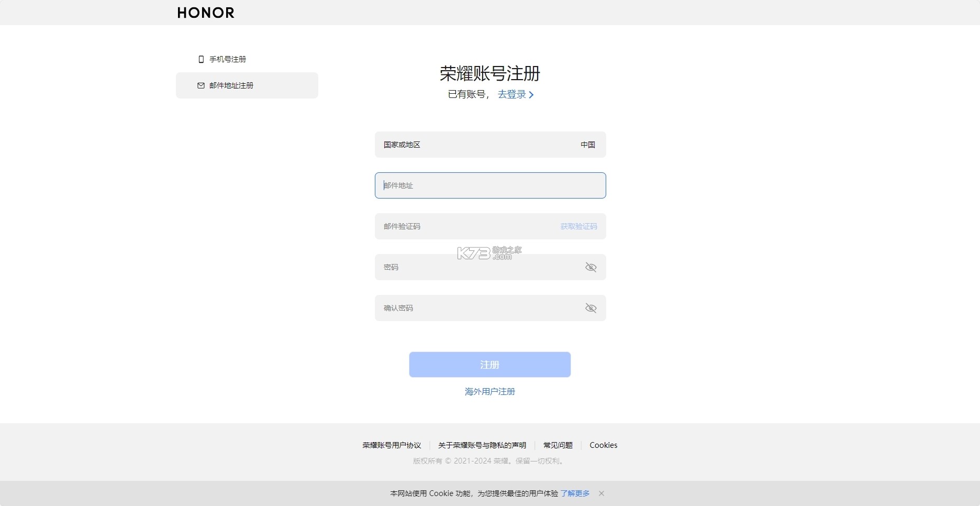Click the 版权所有 copyright text
Viewport: 980px width, 506px height.
click(489, 461)
